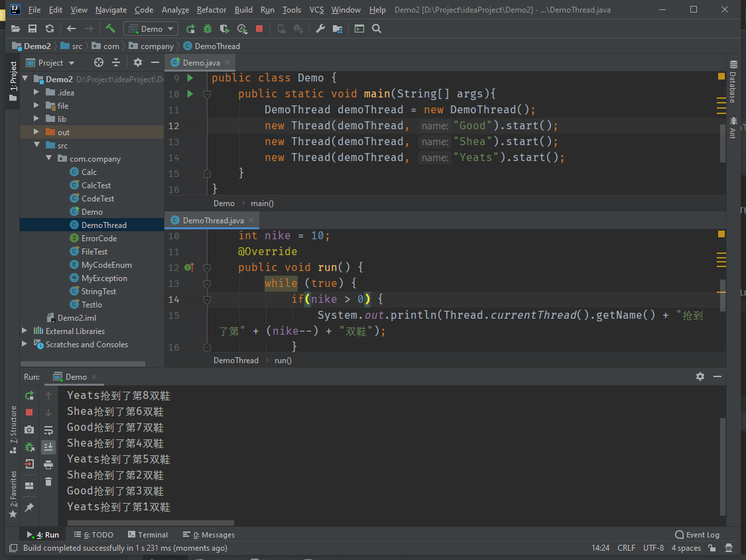Image resolution: width=746 pixels, height=560 pixels.
Task: Select ErrorCode in project tree
Action: (x=93, y=239)
